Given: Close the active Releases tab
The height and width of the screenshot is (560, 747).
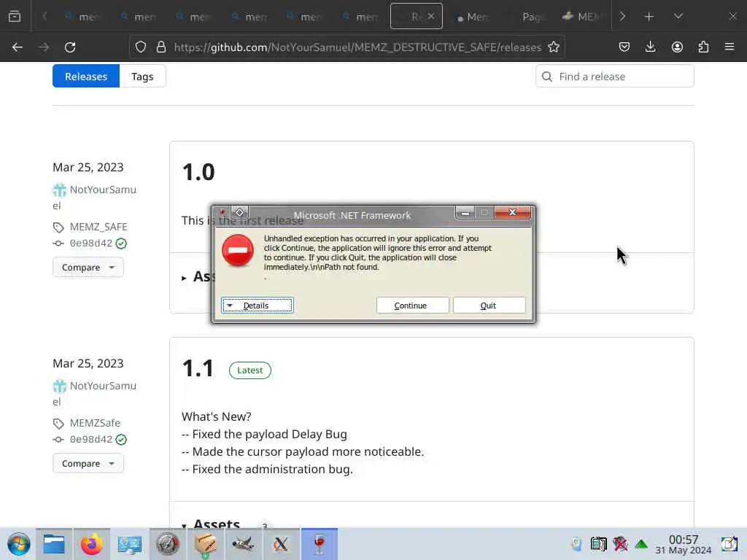Looking at the screenshot, I should pyautogui.click(x=430, y=16).
